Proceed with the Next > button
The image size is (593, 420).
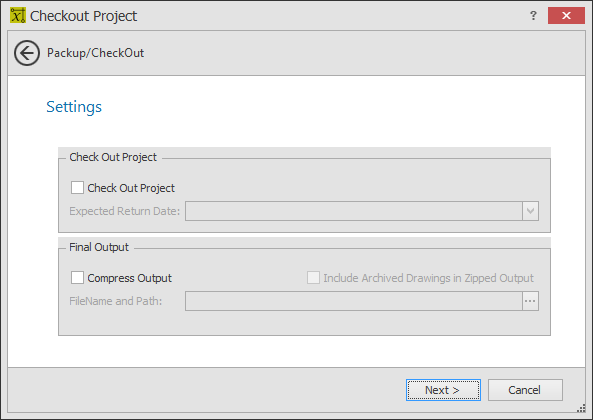click(443, 390)
